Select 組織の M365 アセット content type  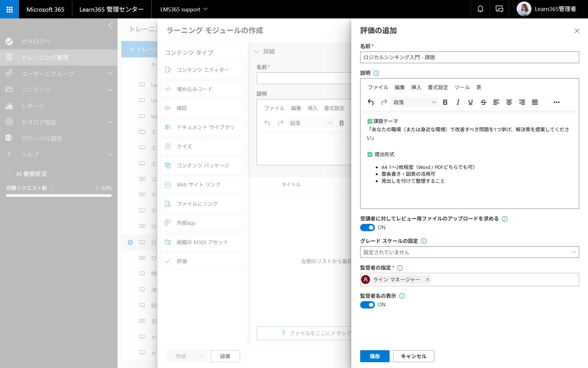tap(202, 242)
